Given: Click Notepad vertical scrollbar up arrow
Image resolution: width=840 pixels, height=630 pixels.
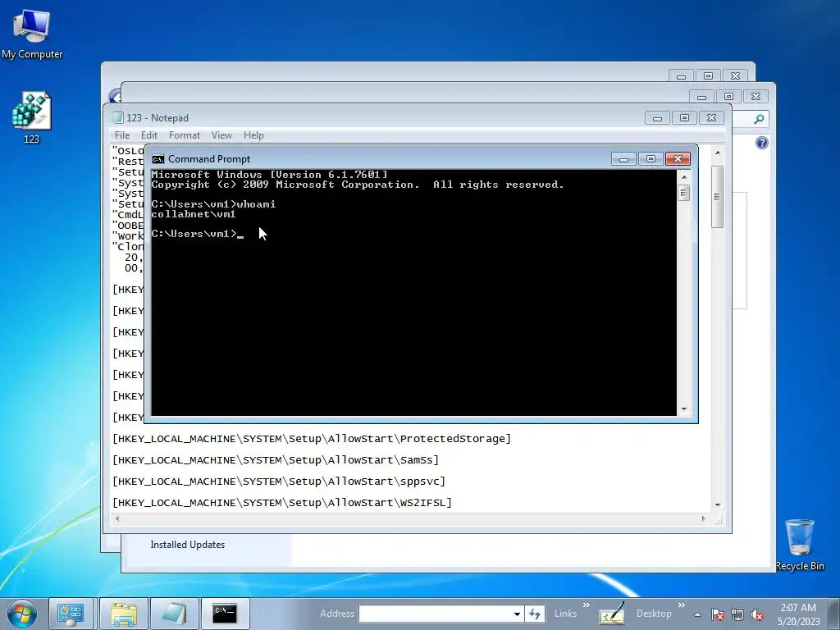Looking at the screenshot, I should (717, 153).
